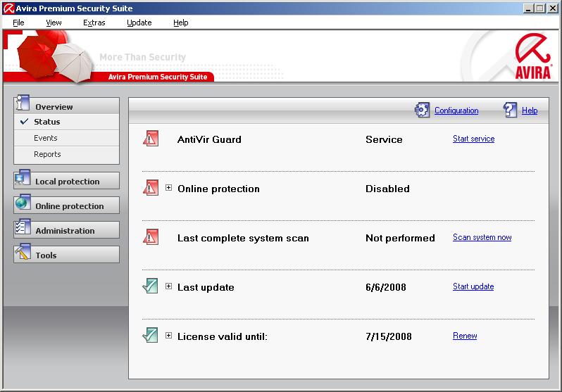Screen dimensions: 562x392
Task: Expand the Last update details
Action: point(169,286)
